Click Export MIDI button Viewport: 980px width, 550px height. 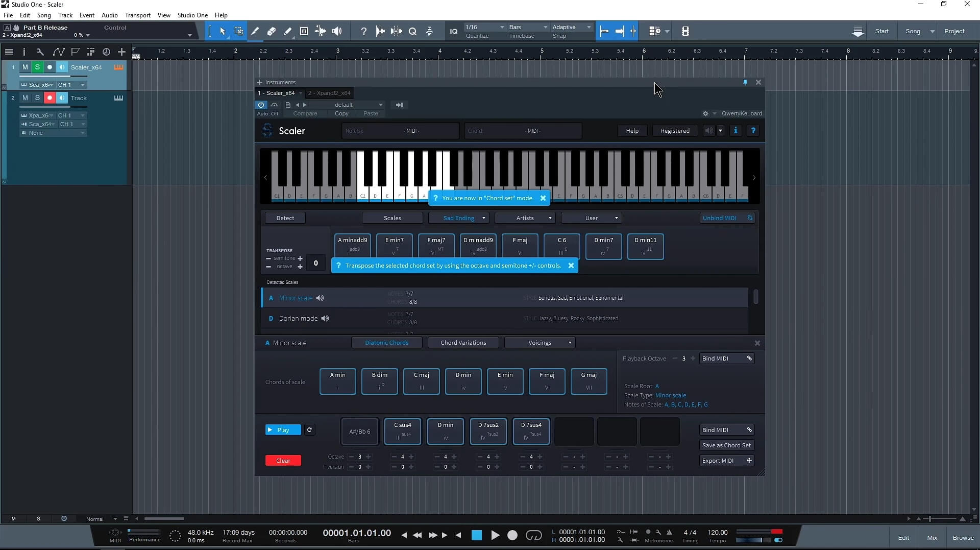[726, 461]
